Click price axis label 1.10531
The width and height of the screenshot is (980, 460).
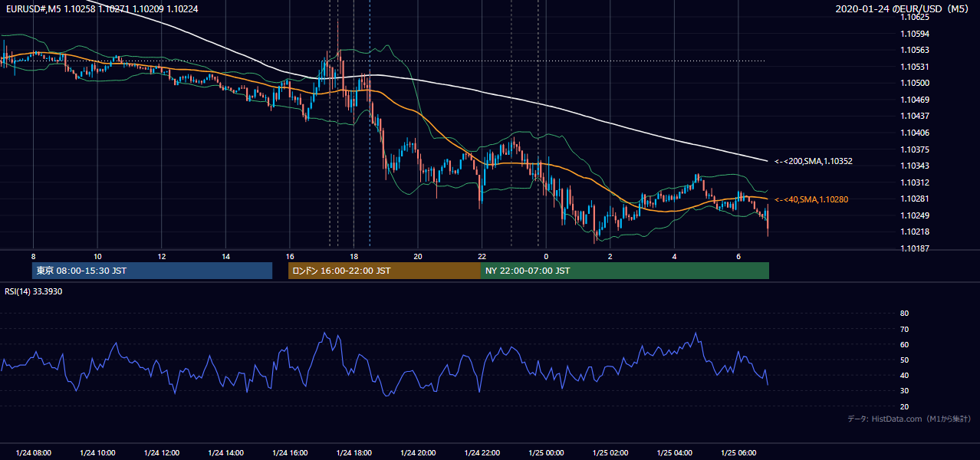click(x=914, y=67)
